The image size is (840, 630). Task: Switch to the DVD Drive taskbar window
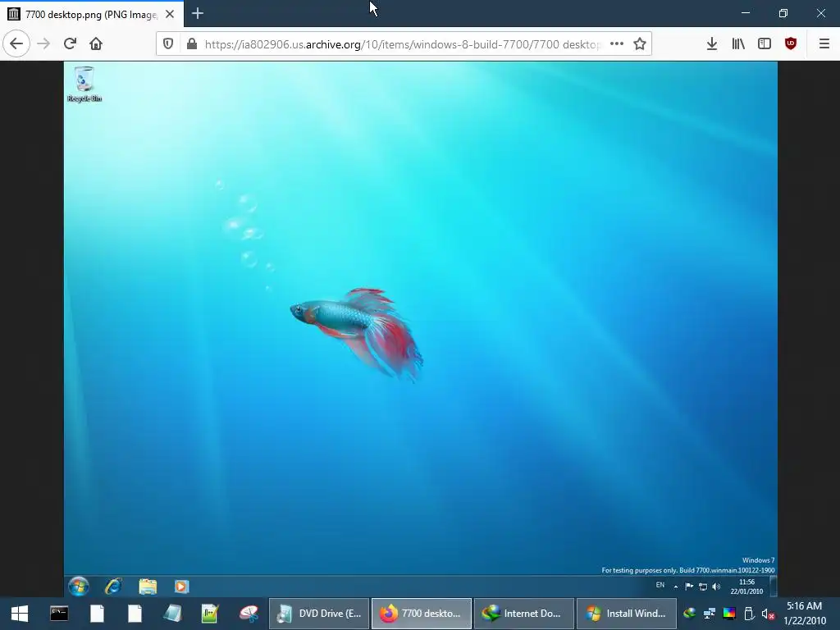[319, 614]
